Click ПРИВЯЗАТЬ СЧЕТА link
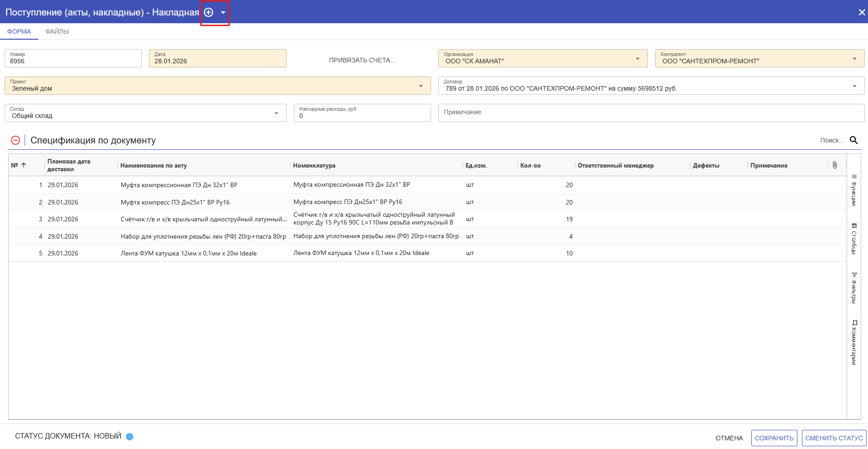This screenshot has height=449, width=868. click(362, 60)
